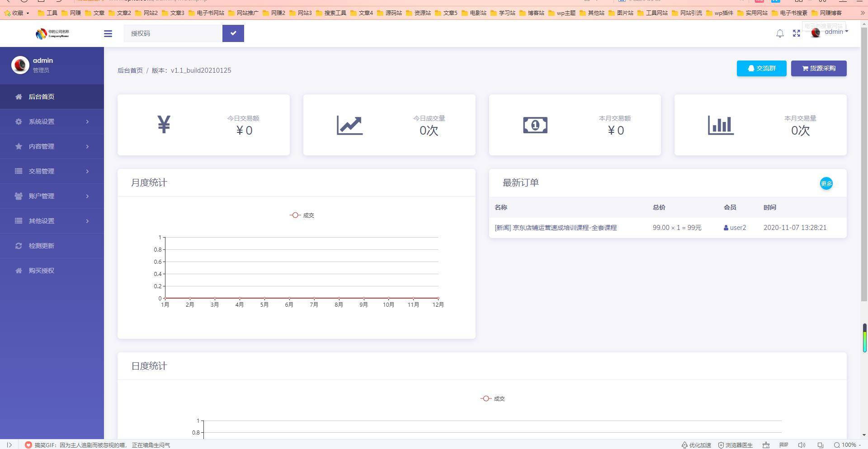Click the bar chart icon in 本月交易量 card

coord(721,125)
